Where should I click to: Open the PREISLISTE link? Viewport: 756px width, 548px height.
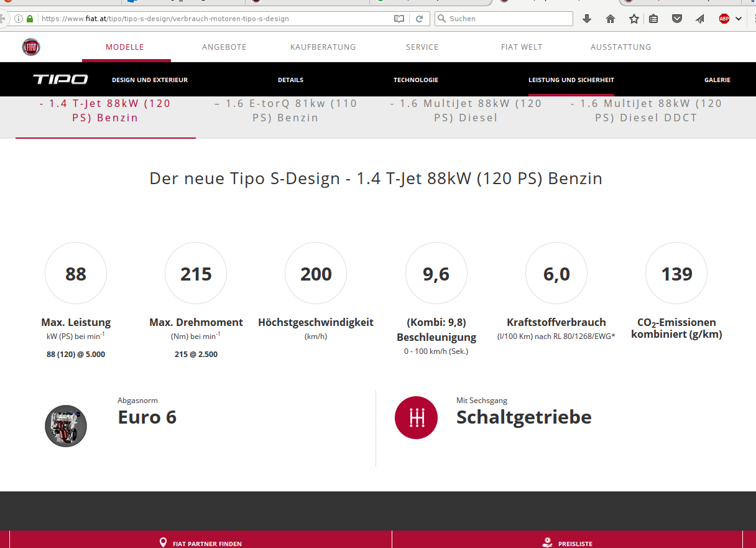[x=567, y=543]
